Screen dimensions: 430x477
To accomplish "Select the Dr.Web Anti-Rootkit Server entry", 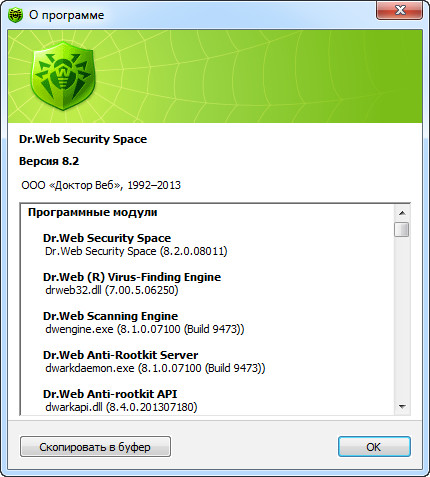I will point(121,355).
